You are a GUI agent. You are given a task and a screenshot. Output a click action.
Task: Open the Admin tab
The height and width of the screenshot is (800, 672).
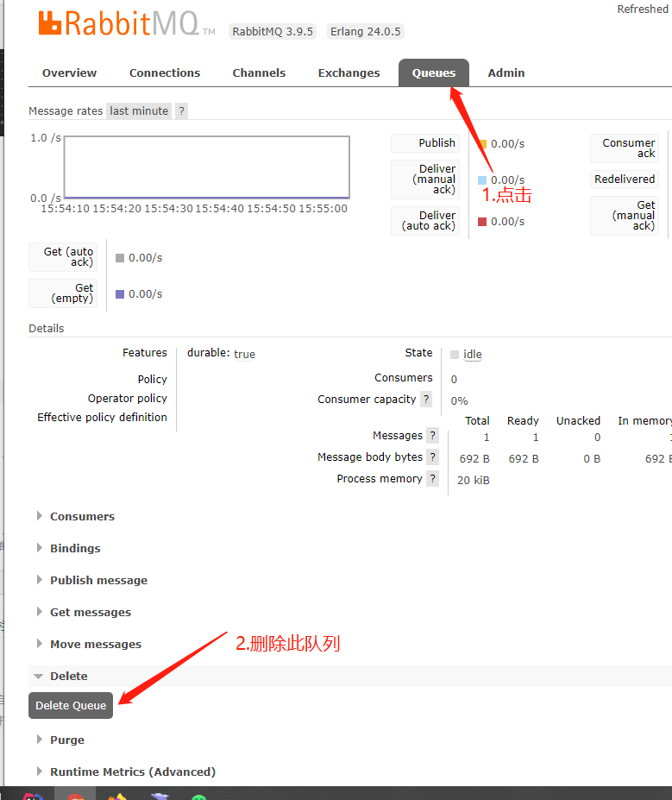(506, 73)
